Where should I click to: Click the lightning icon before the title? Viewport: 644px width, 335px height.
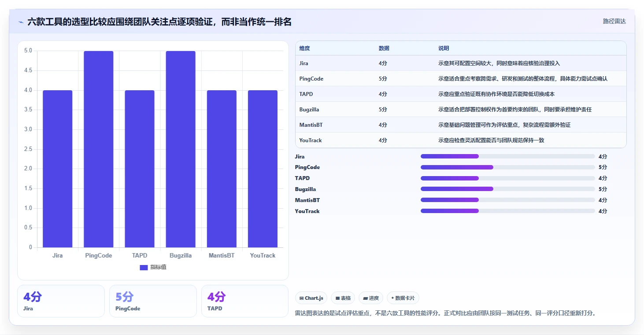click(21, 22)
